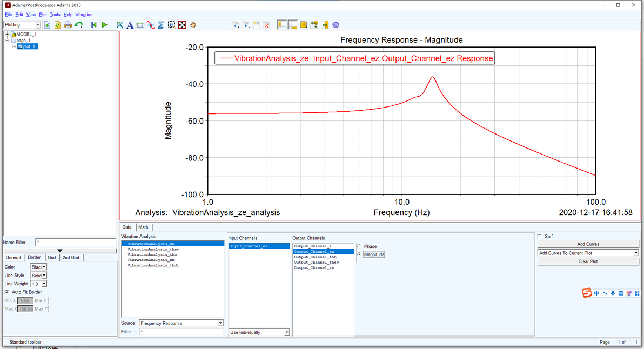Switch to the Math tab
Viewport: 644px width, 349px height.
pos(143,227)
